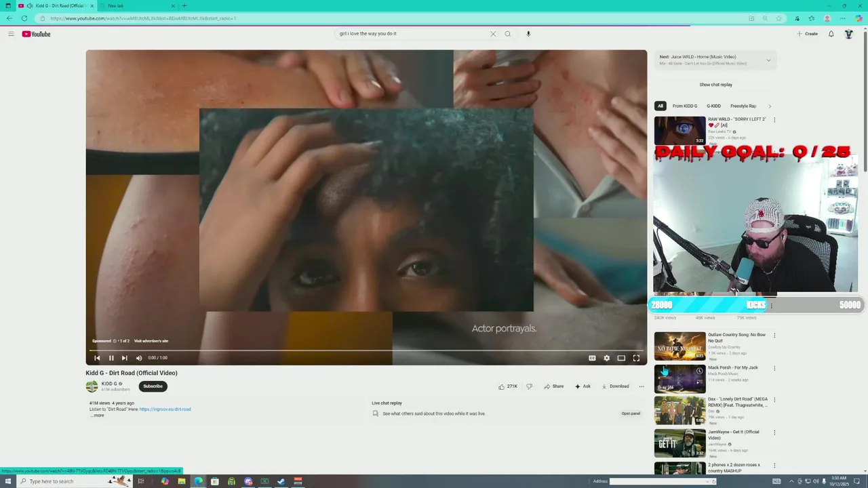
Task: Open options for RAW WRLD Sorry I Left
Action: [774, 120]
